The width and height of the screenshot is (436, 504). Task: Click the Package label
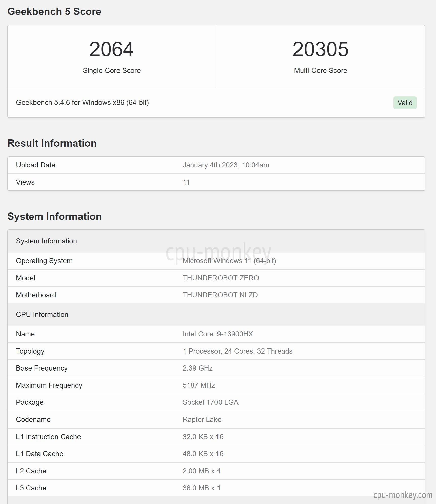click(x=30, y=402)
